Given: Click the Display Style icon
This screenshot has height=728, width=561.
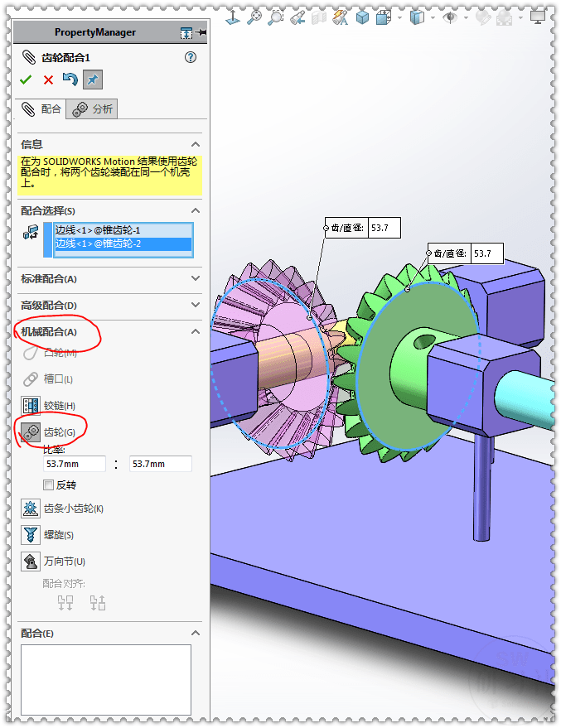Looking at the screenshot, I should [417, 17].
